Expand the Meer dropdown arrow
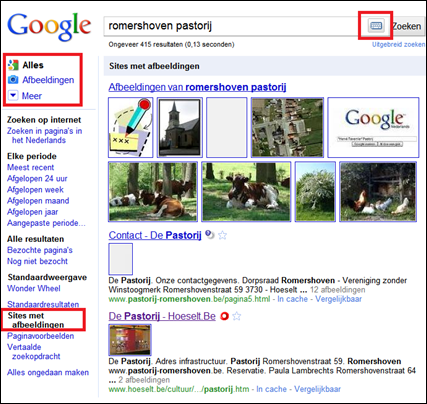This screenshot has width=427, height=404. tap(13, 96)
